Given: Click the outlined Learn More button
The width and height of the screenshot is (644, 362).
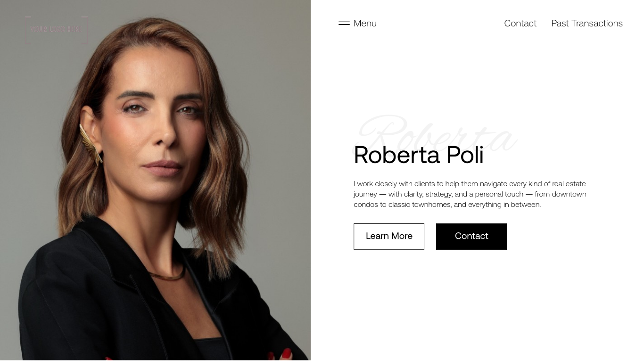Looking at the screenshot, I should click(x=389, y=237).
